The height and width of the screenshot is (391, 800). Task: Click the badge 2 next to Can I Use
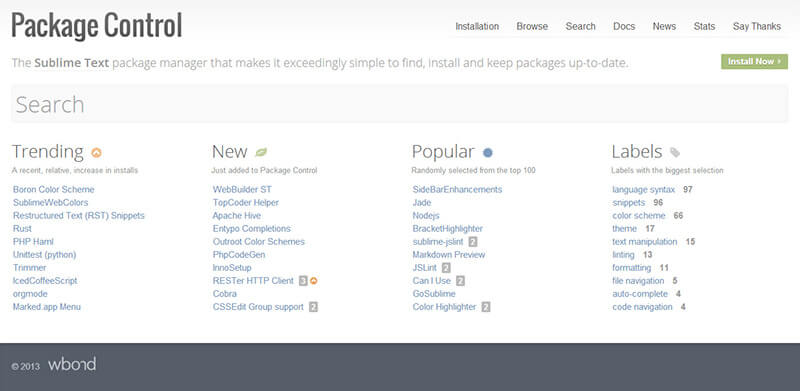click(x=461, y=281)
